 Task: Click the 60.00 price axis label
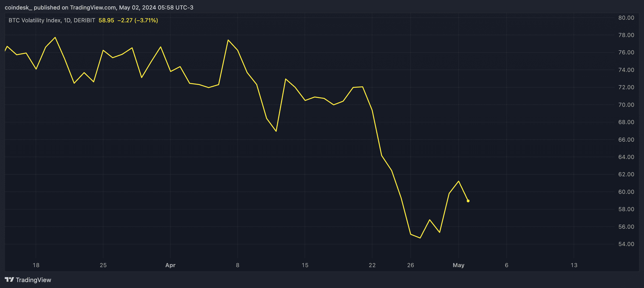pyautogui.click(x=626, y=192)
